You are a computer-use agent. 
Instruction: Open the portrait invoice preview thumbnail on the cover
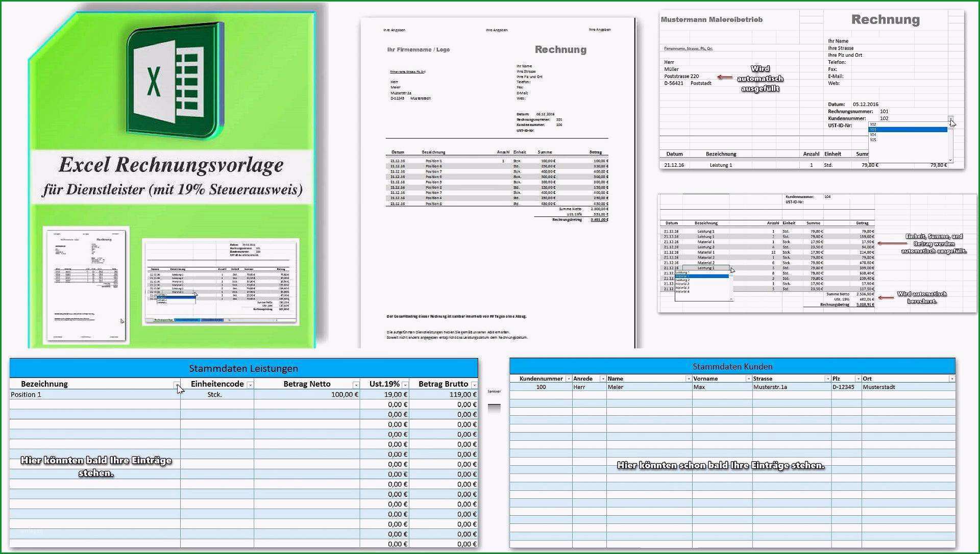pos(86,284)
